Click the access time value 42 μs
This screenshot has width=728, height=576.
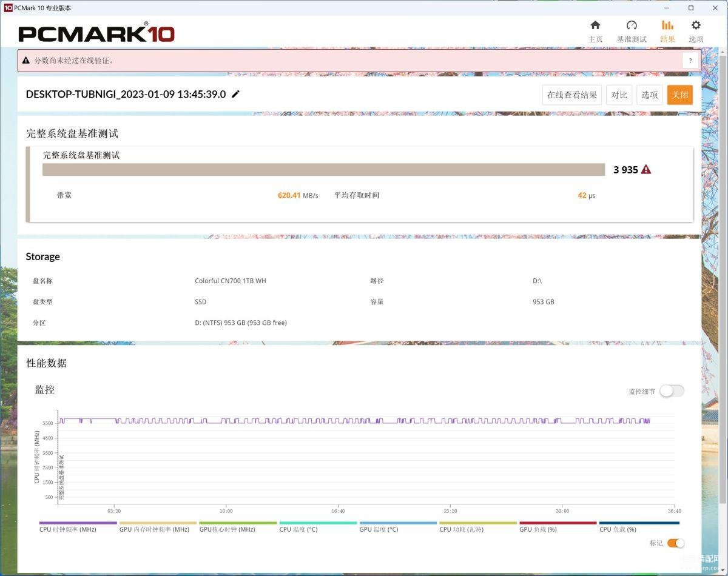point(587,195)
